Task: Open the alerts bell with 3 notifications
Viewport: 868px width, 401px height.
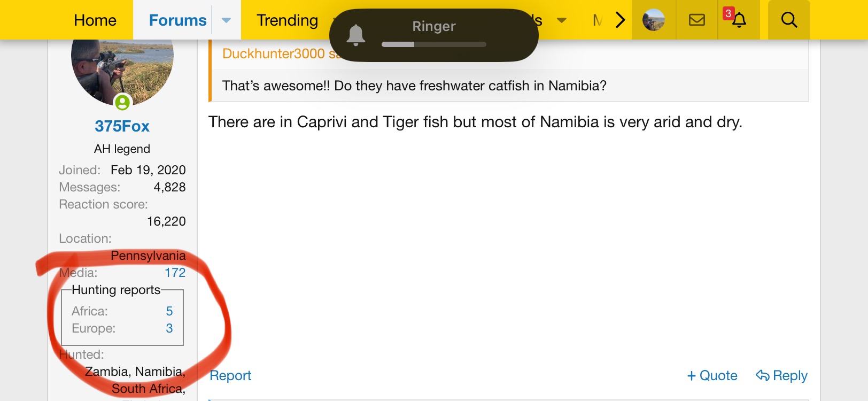Action: pos(739,20)
